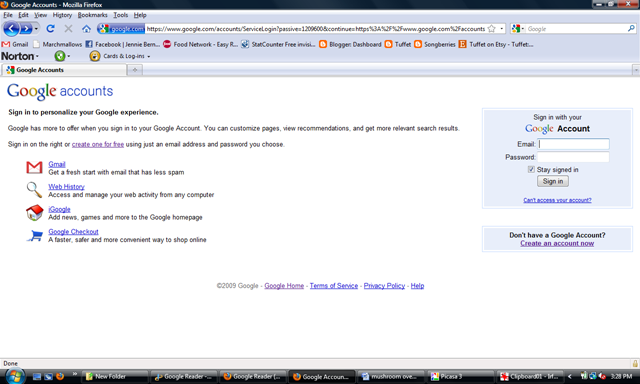Viewport: 640px width, 384px height.
Task: Toggle the Stay signed in checkbox
Action: coord(531,169)
